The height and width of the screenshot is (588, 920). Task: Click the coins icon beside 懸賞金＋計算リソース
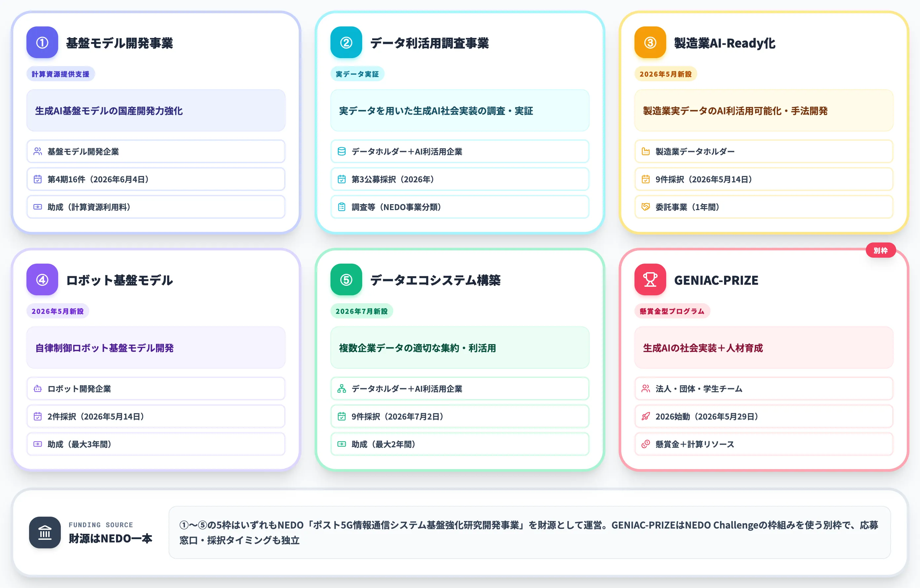[x=646, y=444]
